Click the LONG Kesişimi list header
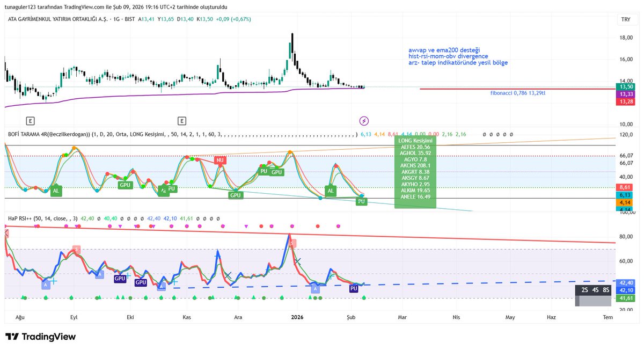Image resolution: width=644 pixels, height=350 pixels. (x=415, y=140)
